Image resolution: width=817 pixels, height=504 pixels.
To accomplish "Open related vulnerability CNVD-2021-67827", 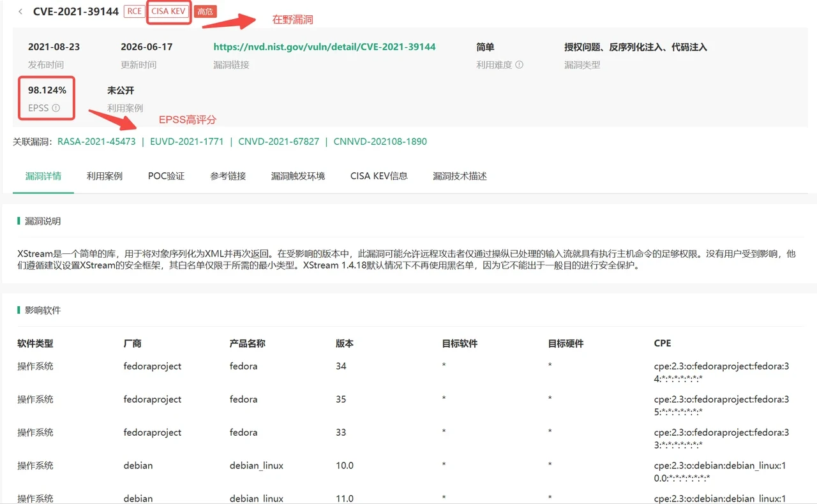I will tap(278, 142).
